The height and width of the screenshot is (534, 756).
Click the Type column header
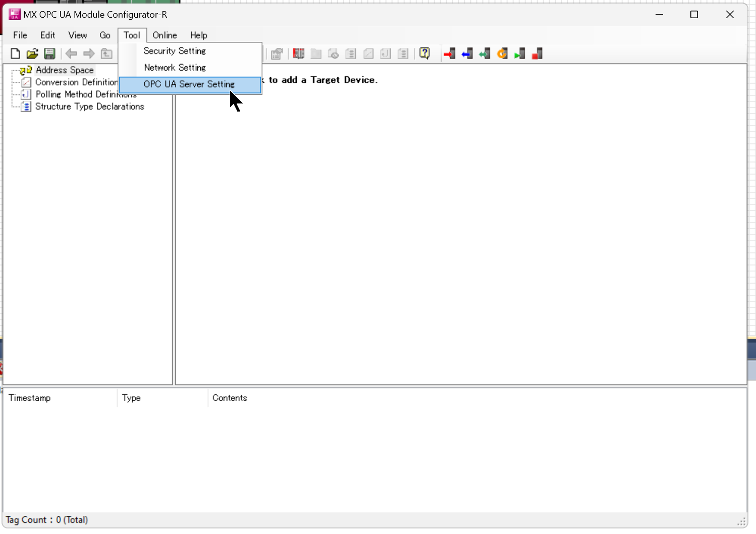(x=163, y=398)
